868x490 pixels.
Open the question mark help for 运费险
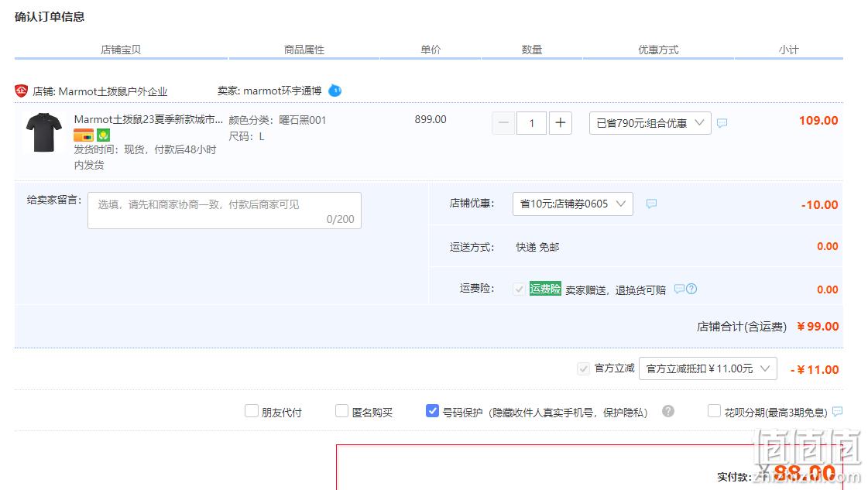691,289
